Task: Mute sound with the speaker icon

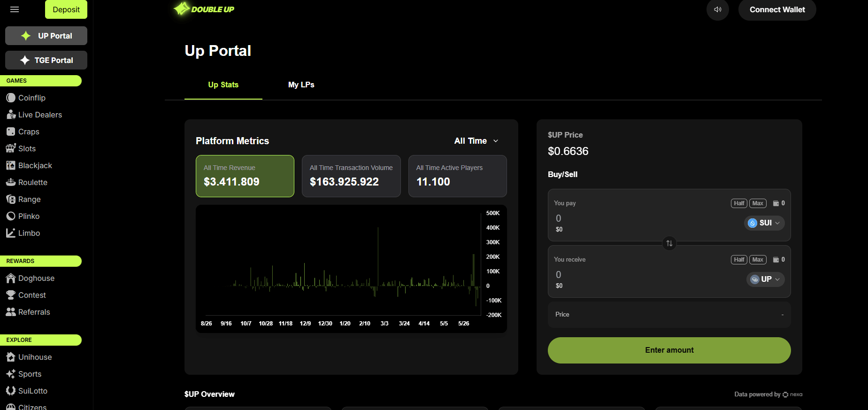Action: (717, 9)
